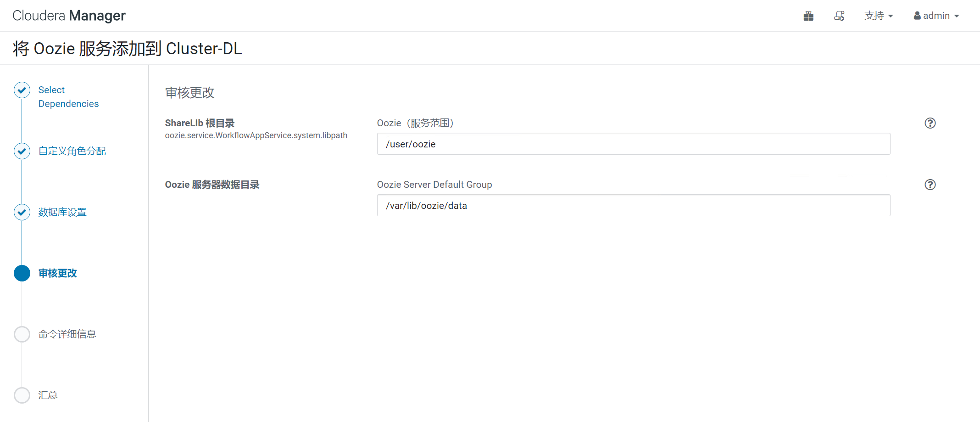
Task: Edit the ShareLib root directory field
Action: [634, 144]
